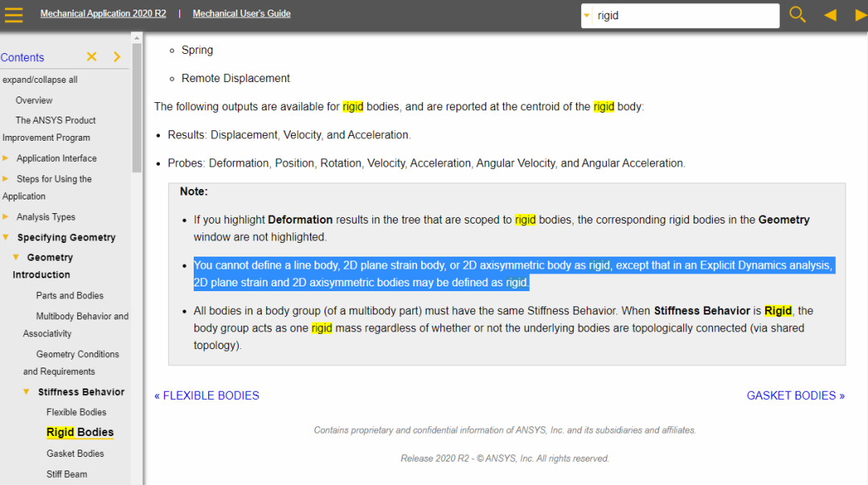The image size is (868, 485).
Task: Go to next page arrow icon
Action: pyautogui.click(x=861, y=15)
